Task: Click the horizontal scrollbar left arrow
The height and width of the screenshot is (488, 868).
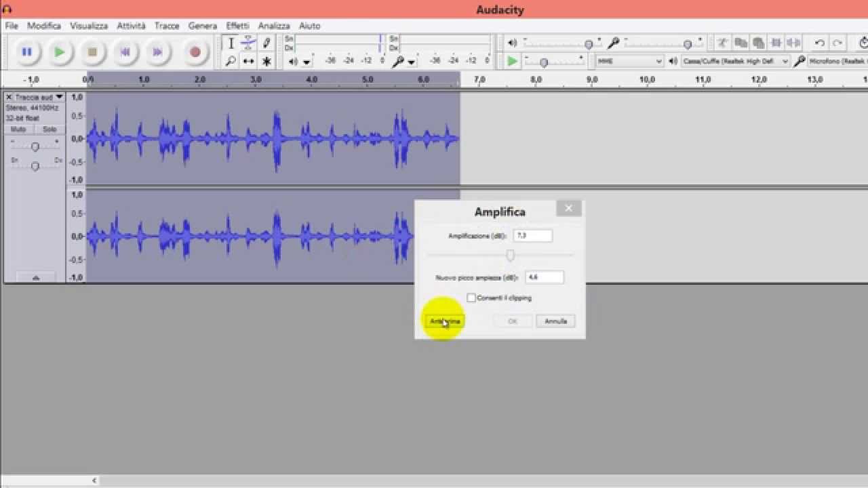Action: pyautogui.click(x=94, y=481)
